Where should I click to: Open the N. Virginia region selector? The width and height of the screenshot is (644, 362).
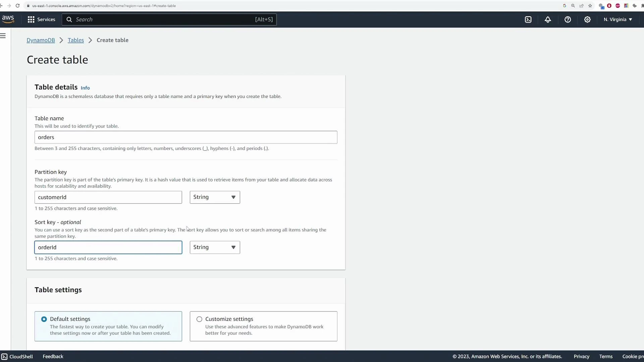click(617, 19)
